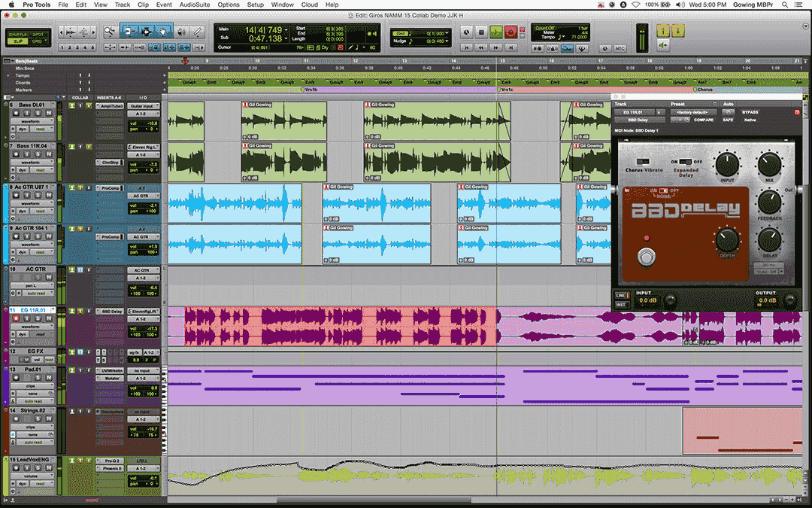The width and height of the screenshot is (812, 508).
Task: Bypass the BBD Delay plugin
Action: (750, 112)
